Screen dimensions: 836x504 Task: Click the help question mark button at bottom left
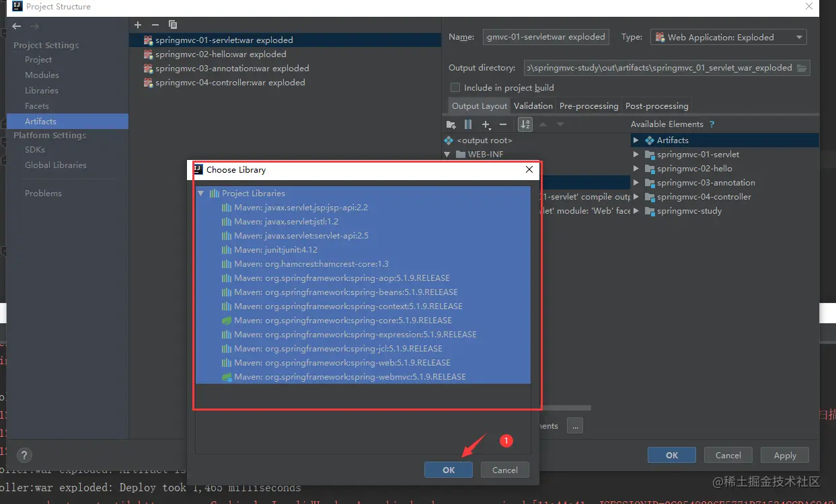tap(24, 455)
